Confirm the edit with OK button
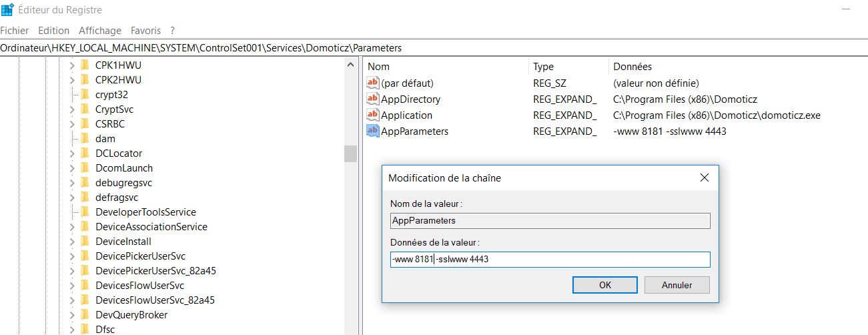 click(x=605, y=285)
